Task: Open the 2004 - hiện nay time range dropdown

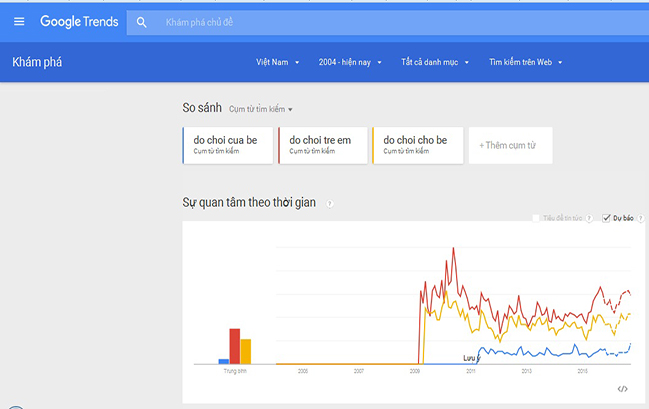Action: click(350, 62)
